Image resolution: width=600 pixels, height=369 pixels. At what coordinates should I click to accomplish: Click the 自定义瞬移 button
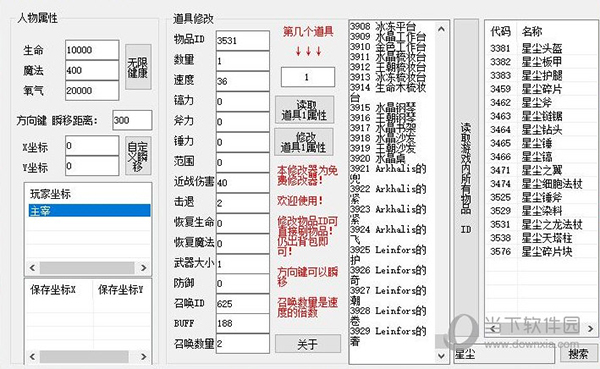click(x=138, y=156)
